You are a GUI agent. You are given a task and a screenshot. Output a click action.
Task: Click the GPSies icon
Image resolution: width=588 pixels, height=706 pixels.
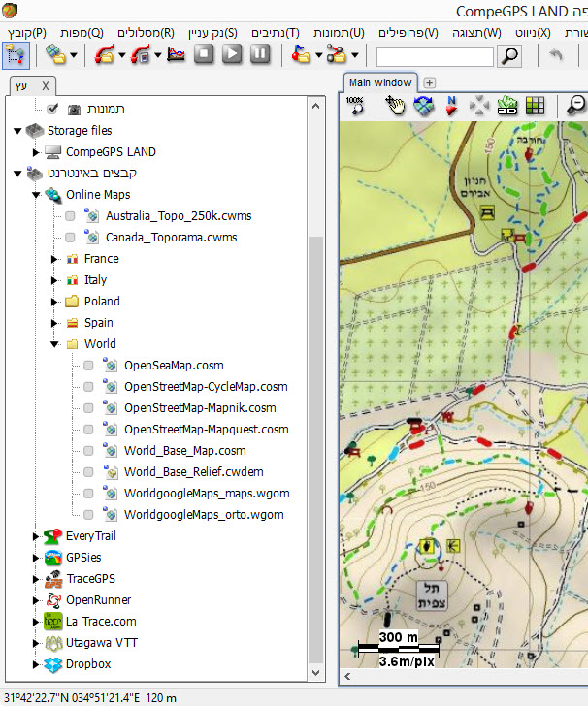click(x=52, y=558)
